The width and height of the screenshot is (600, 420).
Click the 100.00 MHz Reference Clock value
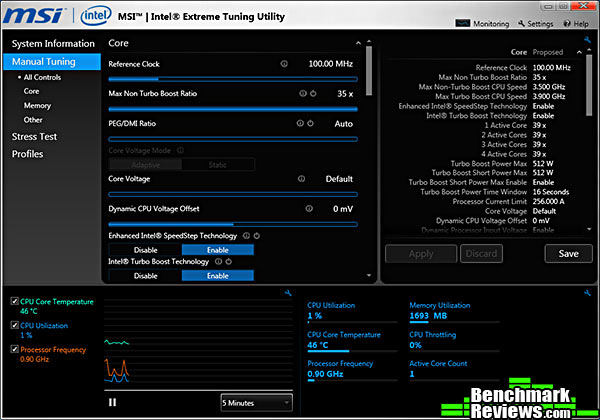331,64
